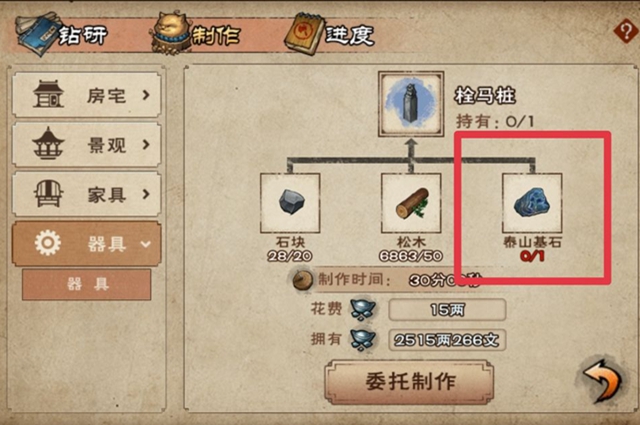Expand the 景观 category

(87, 145)
